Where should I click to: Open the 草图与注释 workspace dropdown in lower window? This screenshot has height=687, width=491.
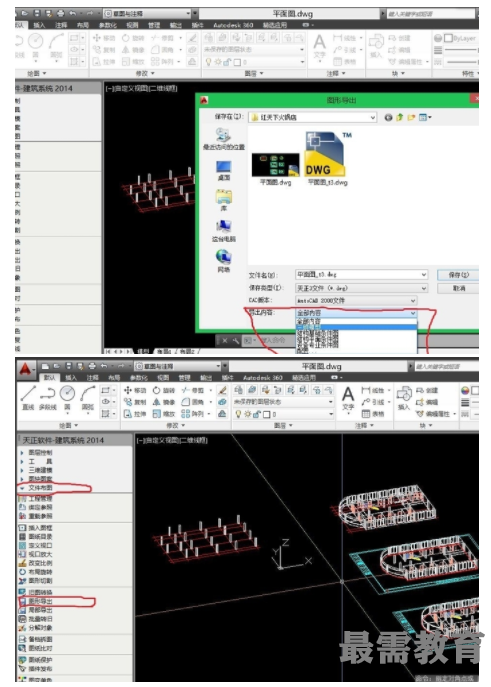[177, 366]
